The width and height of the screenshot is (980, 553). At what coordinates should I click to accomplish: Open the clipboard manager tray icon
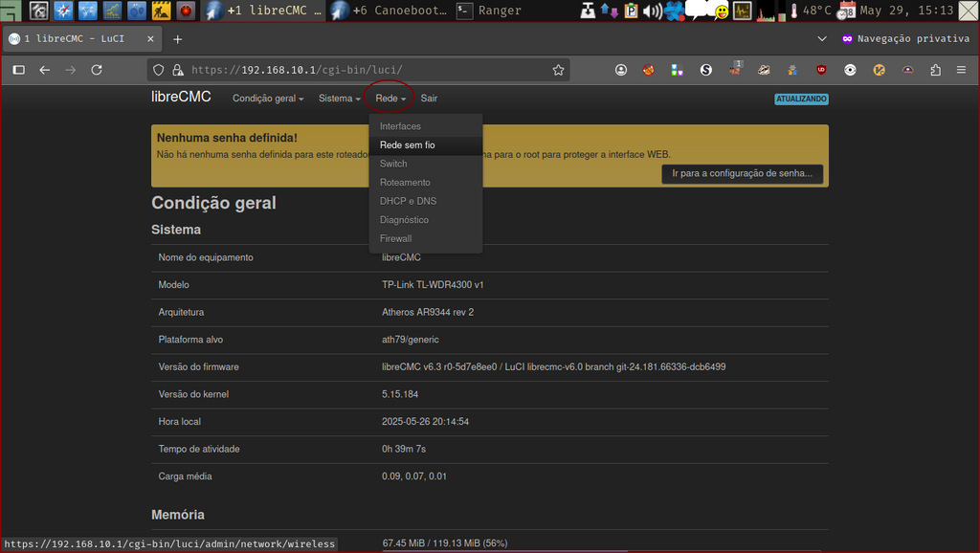point(630,11)
